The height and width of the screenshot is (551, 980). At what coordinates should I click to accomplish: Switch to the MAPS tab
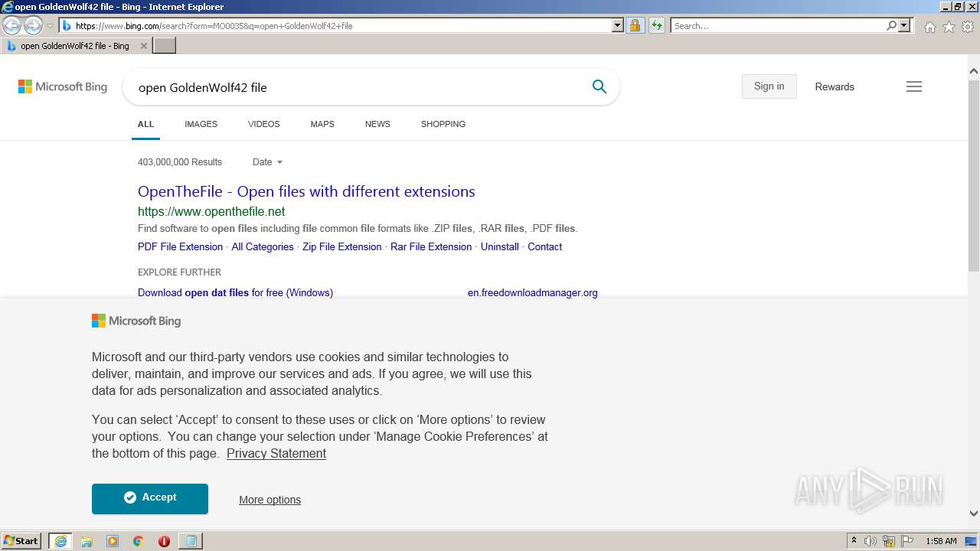pyautogui.click(x=322, y=124)
